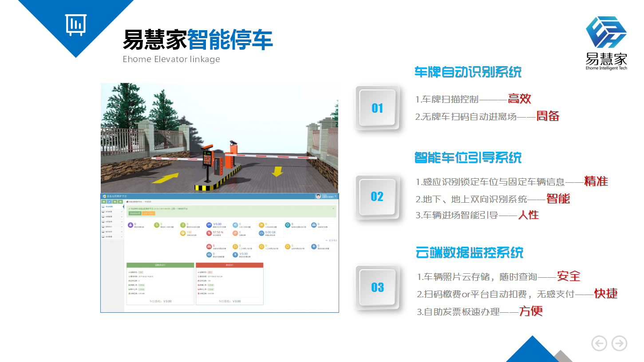Click line 1.感应识别锁定车位与固定车辆信息——精准
The width and height of the screenshot is (644, 362).
coord(512,181)
